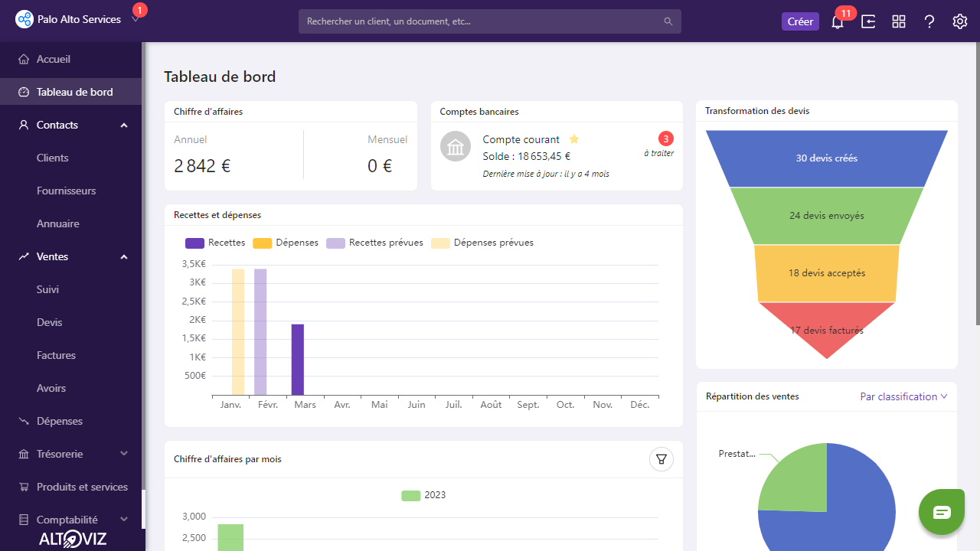
Task: Click the purple Mars Recettes bar
Action: 298,360
